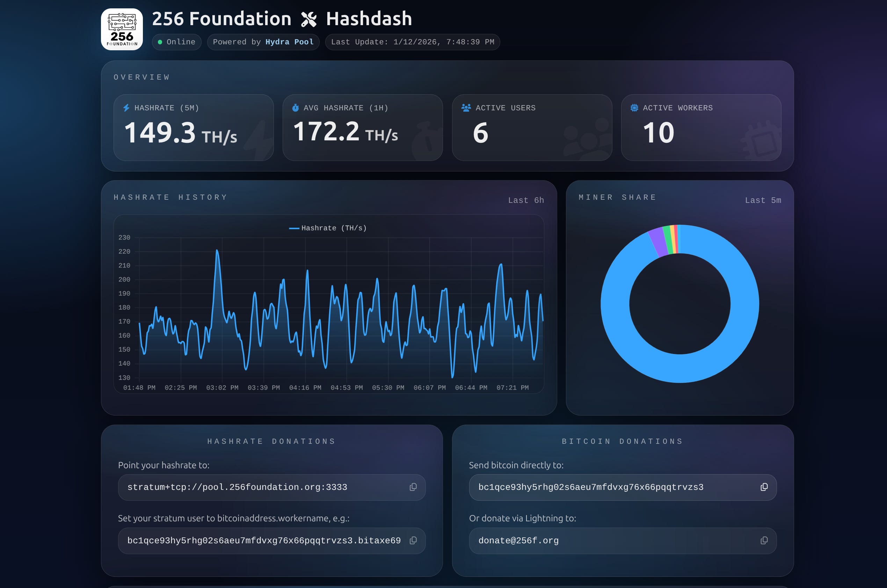This screenshot has height=588, width=887.
Task: Click the Hashrate (5M) overview card
Action: pos(193,127)
